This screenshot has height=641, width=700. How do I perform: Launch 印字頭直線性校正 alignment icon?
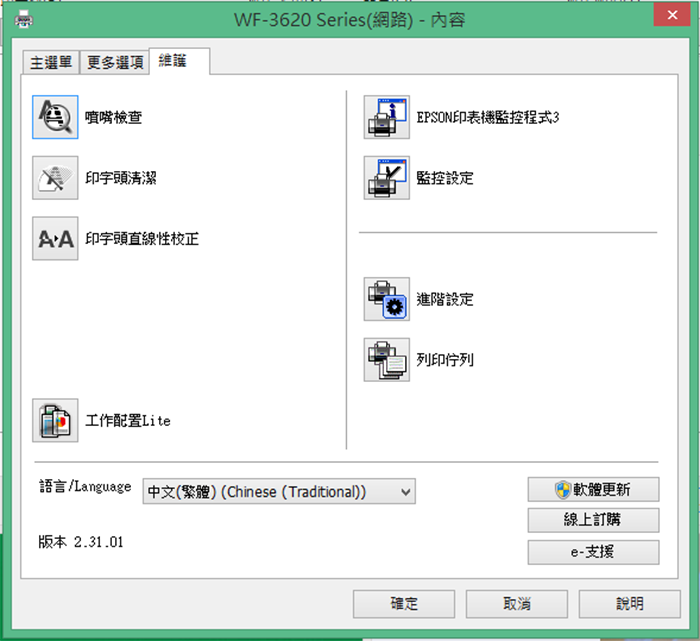tap(55, 238)
